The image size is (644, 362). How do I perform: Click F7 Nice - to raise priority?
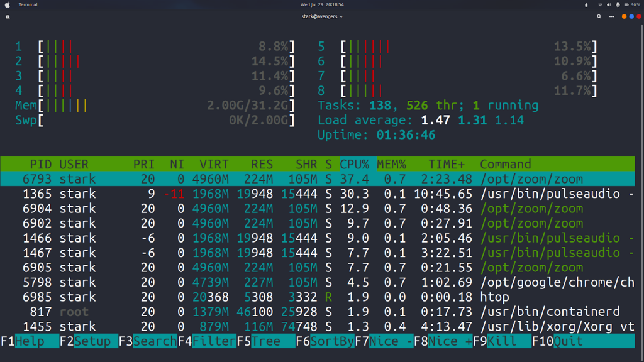pos(384,341)
